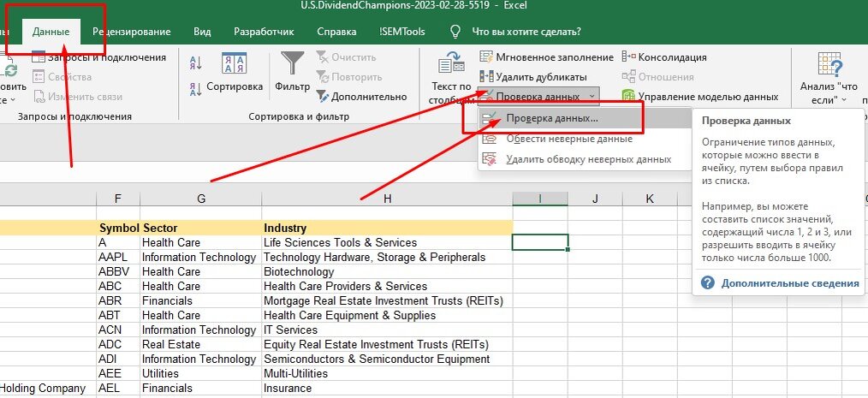Select the Utilities sector cell
This screenshot has height=398, width=868.
[201, 373]
